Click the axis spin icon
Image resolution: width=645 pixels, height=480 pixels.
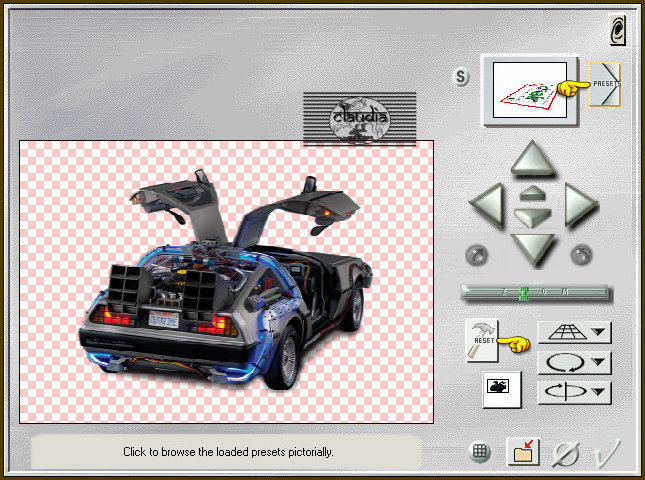[x=566, y=391]
